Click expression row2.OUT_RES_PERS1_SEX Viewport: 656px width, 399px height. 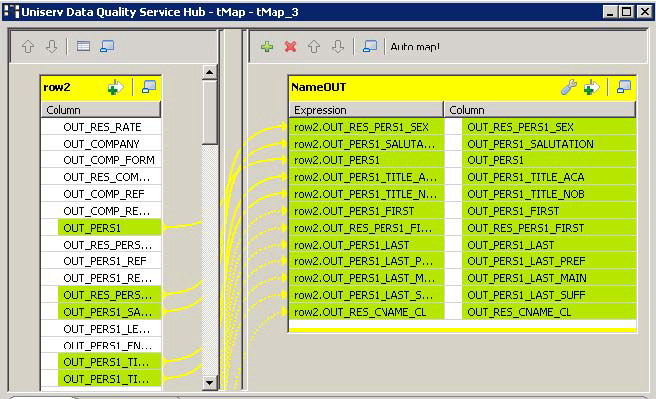pos(366,127)
